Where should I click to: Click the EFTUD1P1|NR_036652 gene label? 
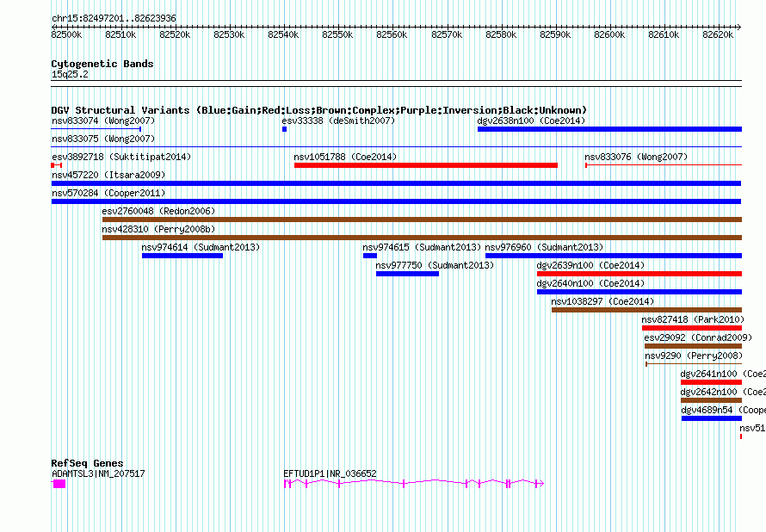330,473
